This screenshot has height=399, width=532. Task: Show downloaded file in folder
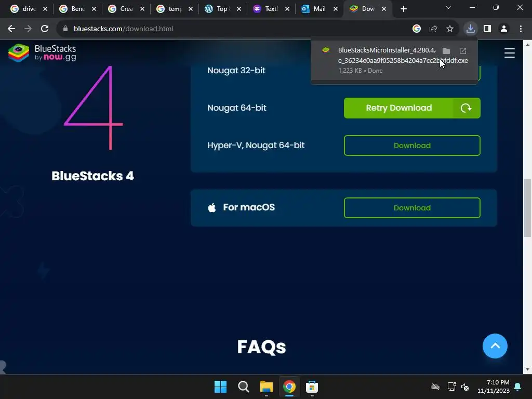click(x=446, y=51)
